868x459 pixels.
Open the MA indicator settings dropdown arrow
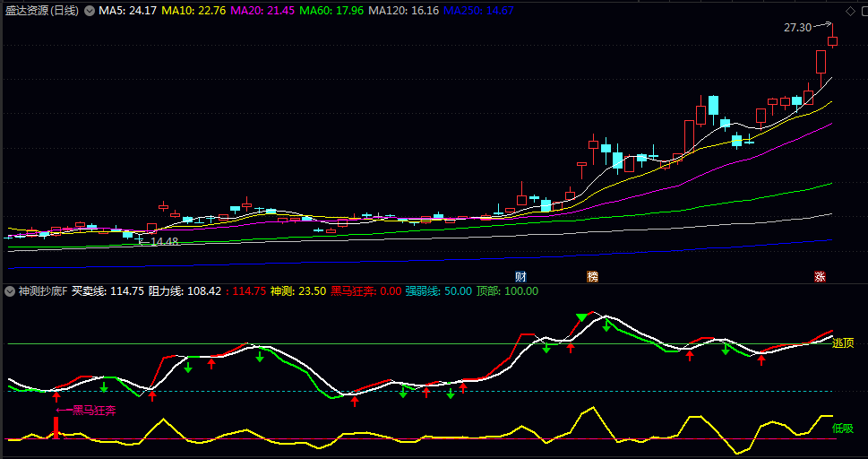[89, 11]
